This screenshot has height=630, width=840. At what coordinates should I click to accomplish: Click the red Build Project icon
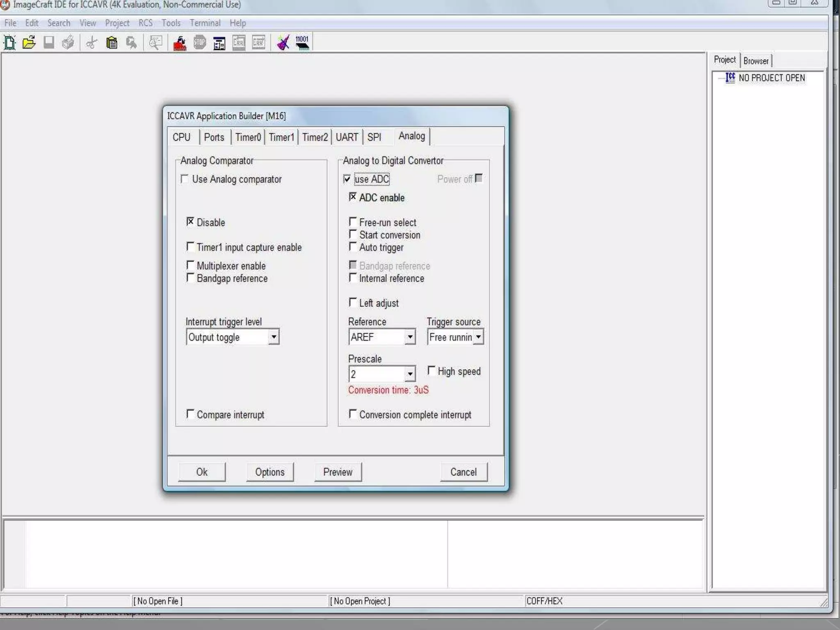point(180,43)
